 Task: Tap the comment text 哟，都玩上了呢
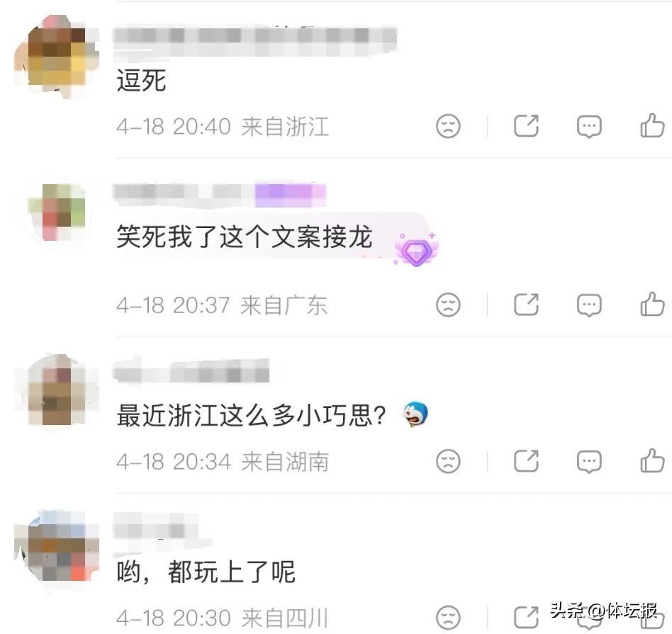coord(206,572)
